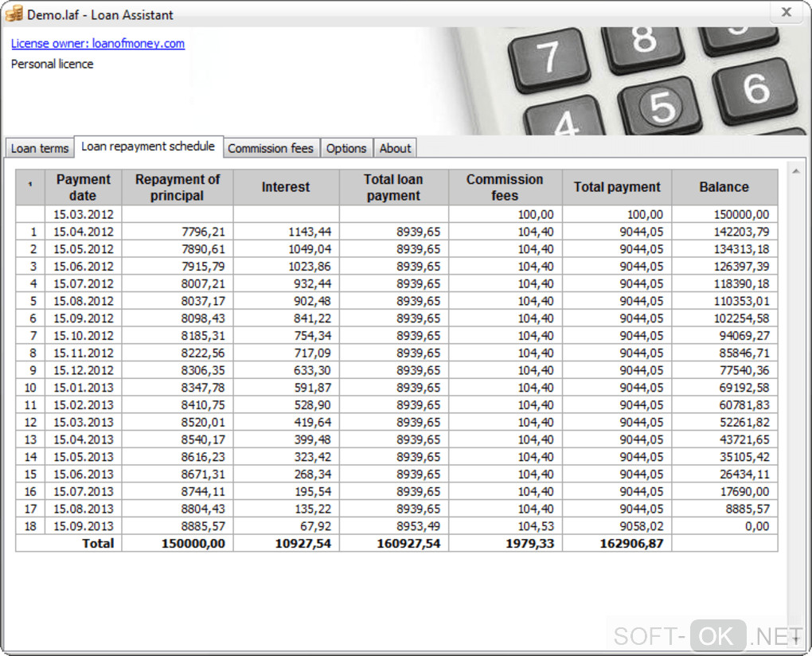
Task: Select interest cell 1049,04
Action: pyautogui.click(x=286, y=249)
